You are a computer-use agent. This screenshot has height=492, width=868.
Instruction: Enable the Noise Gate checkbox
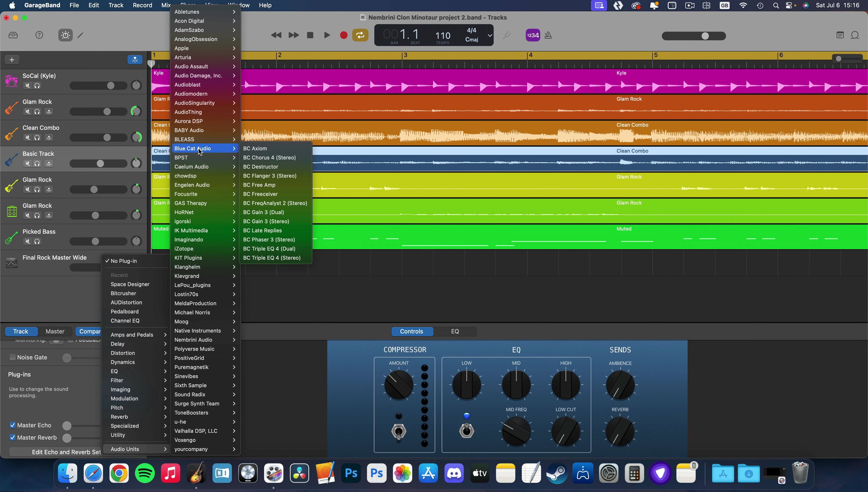coord(12,357)
